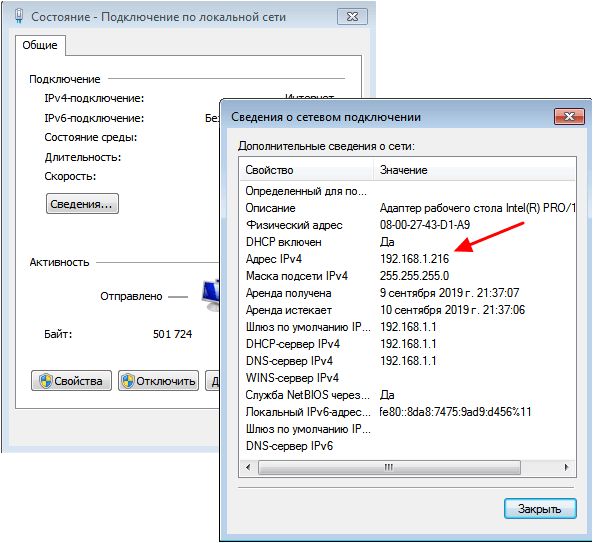Select Физический адрес property label

click(294, 225)
